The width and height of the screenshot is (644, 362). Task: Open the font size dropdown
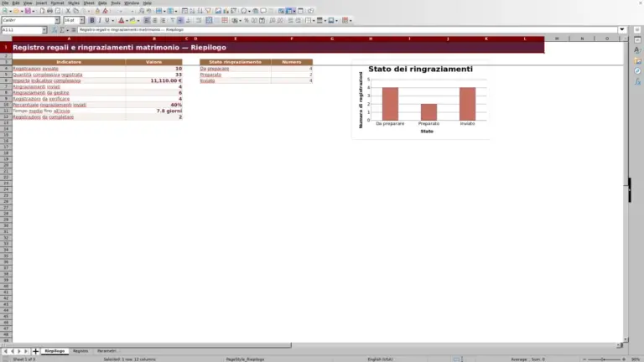pyautogui.click(x=81, y=20)
